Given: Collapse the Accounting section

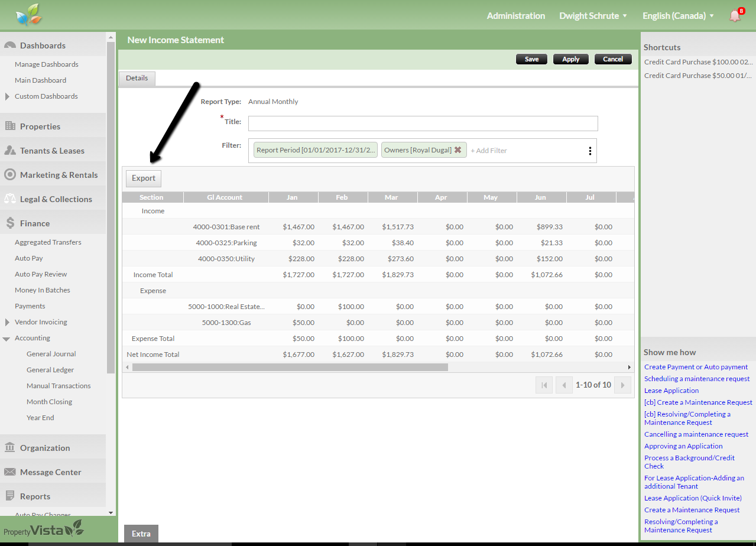Looking at the screenshot, I should [7, 339].
